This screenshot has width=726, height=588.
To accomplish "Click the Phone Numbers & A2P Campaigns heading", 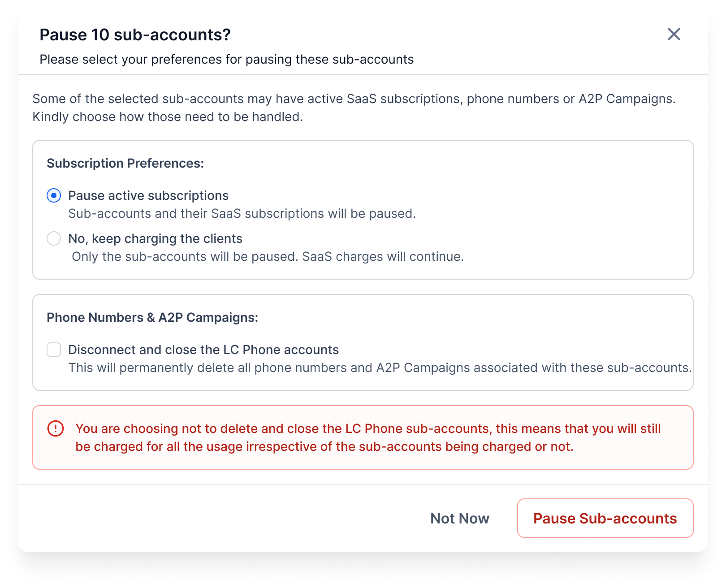I will [152, 317].
